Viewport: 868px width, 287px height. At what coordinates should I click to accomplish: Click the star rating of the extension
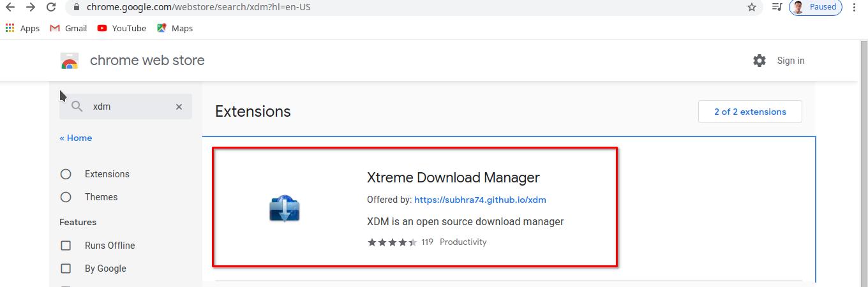pyautogui.click(x=393, y=242)
